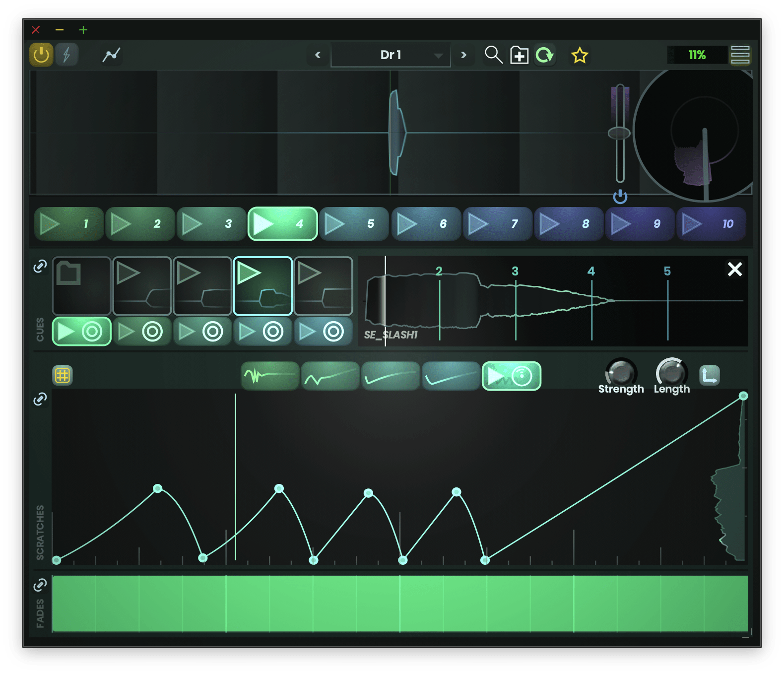Open the sample folder slot
784x674 pixels.
(82, 286)
